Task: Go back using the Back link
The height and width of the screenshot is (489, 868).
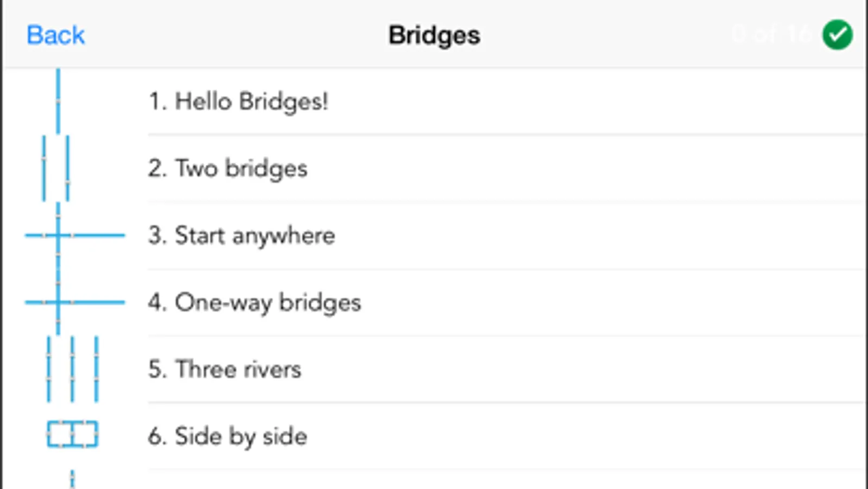Action: 56,35
